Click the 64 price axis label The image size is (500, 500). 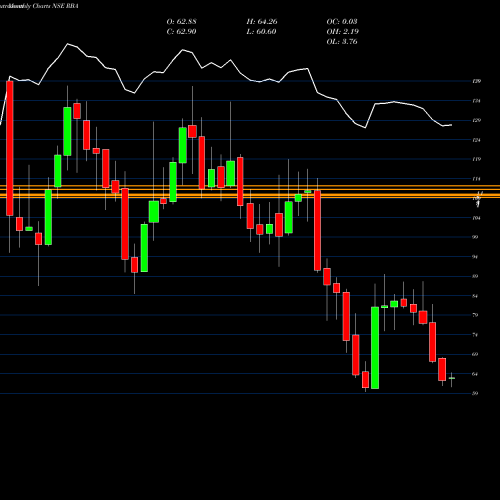(x=475, y=374)
